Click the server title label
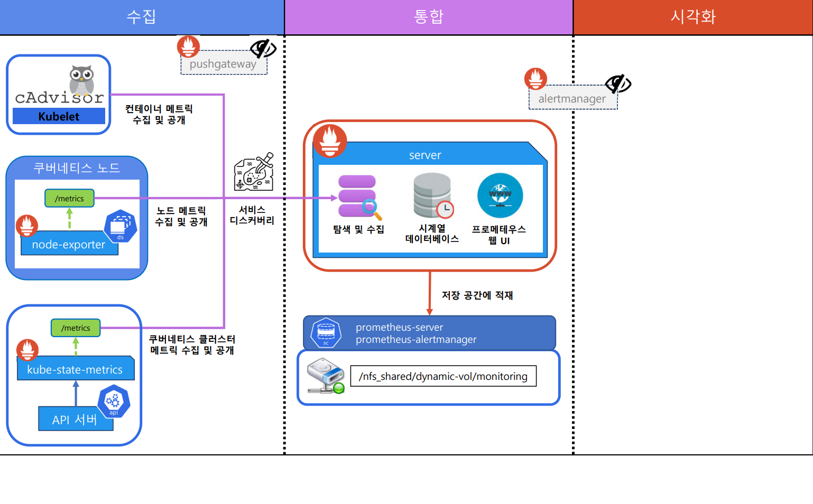The image size is (813, 504). tap(425, 155)
